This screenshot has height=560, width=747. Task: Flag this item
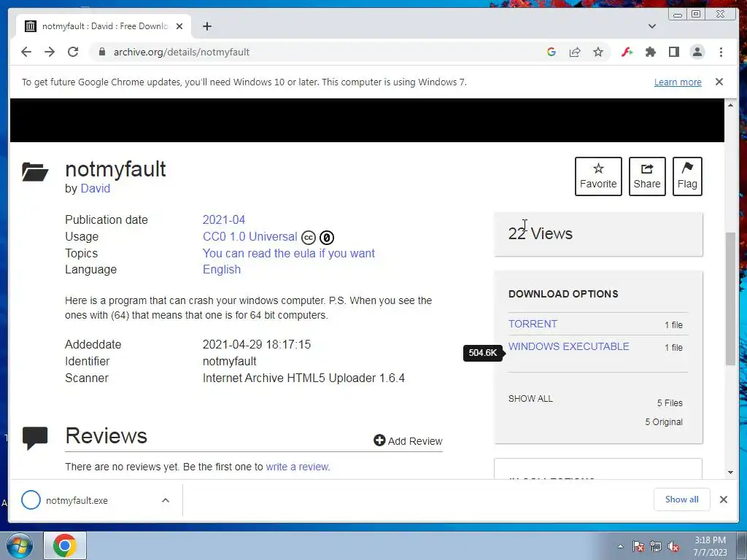point(687,176)
